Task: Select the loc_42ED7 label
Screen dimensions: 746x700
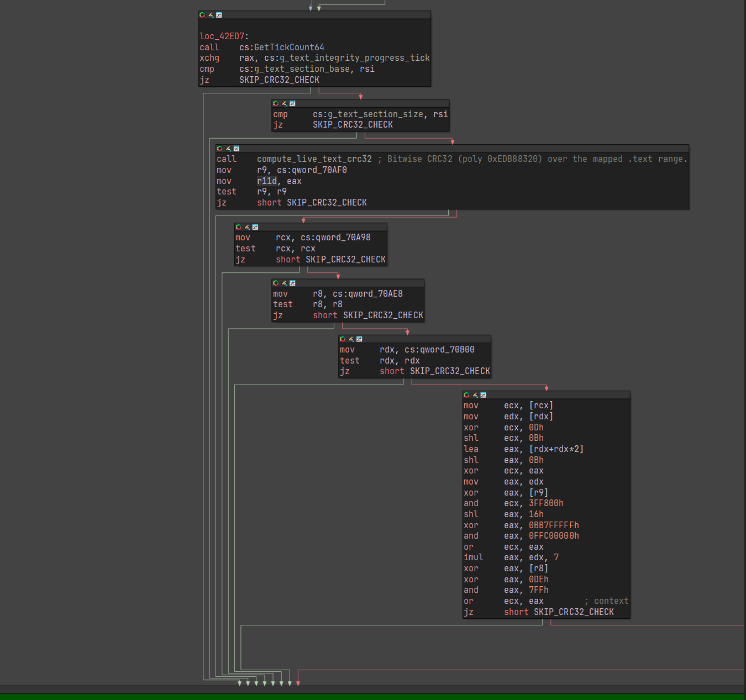Action: click(x=222, y=36)
